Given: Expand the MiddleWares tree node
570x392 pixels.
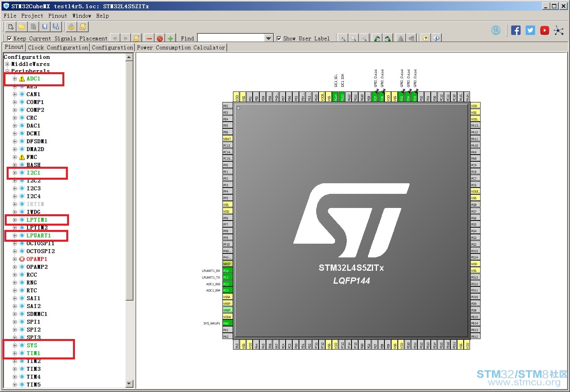Looking at the screenshot, I should (x=7, y=64).
